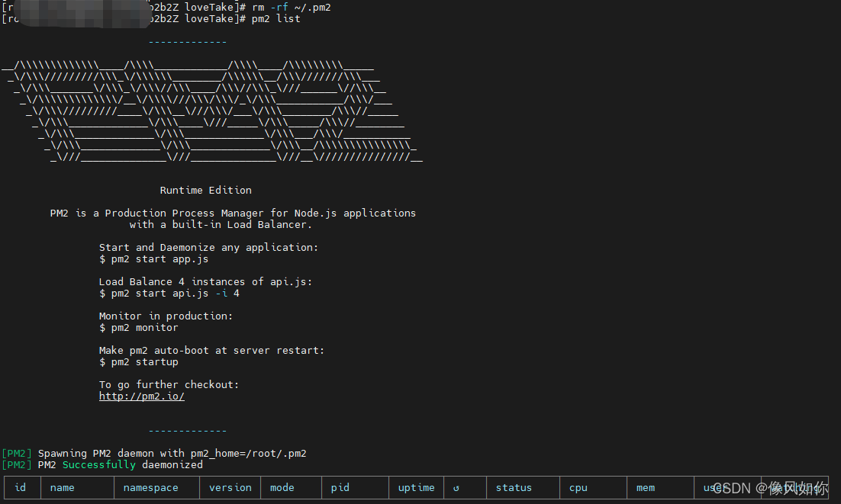Click the mem column header
The image size is (841, 504).
645,487
